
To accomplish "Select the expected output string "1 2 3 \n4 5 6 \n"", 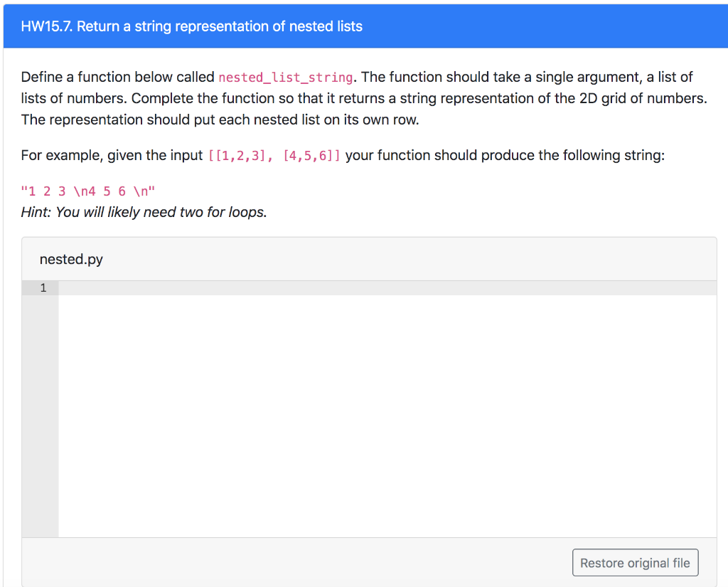I will [88, 191].
